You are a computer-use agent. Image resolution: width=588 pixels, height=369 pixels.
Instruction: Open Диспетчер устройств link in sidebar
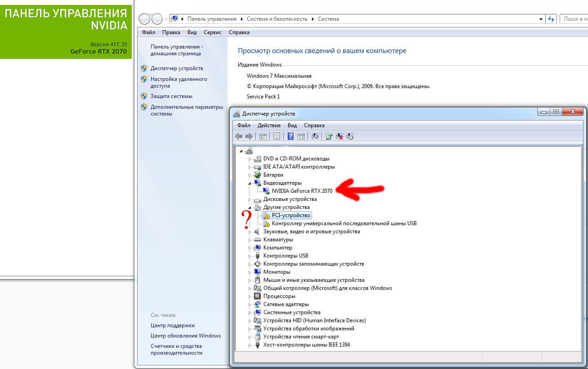[x=177, y=68]
